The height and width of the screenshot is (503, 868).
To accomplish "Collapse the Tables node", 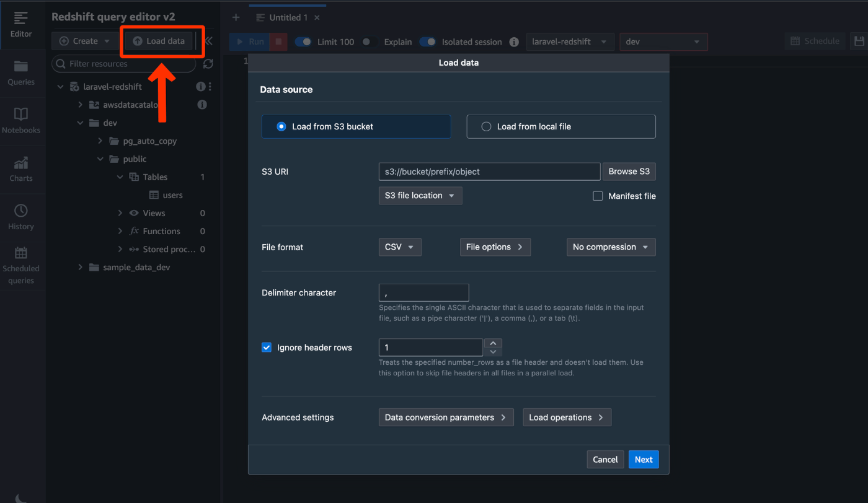I will (120, 177).
